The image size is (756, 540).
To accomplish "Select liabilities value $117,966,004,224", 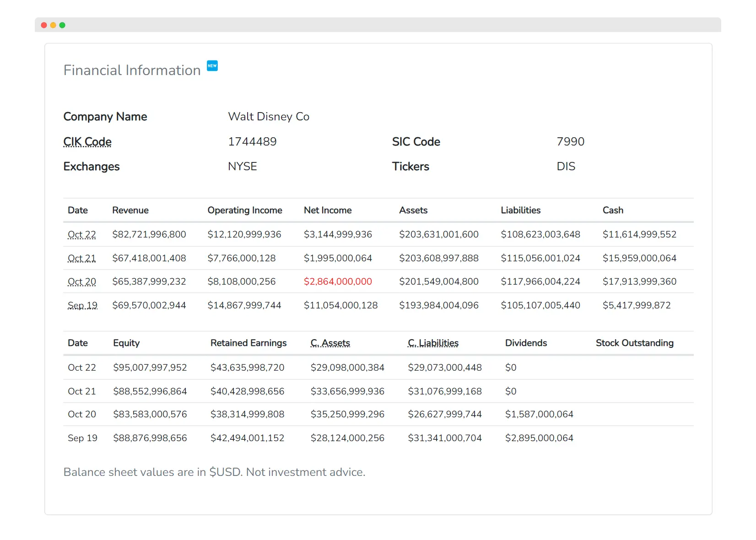I will tap(540, 281).
